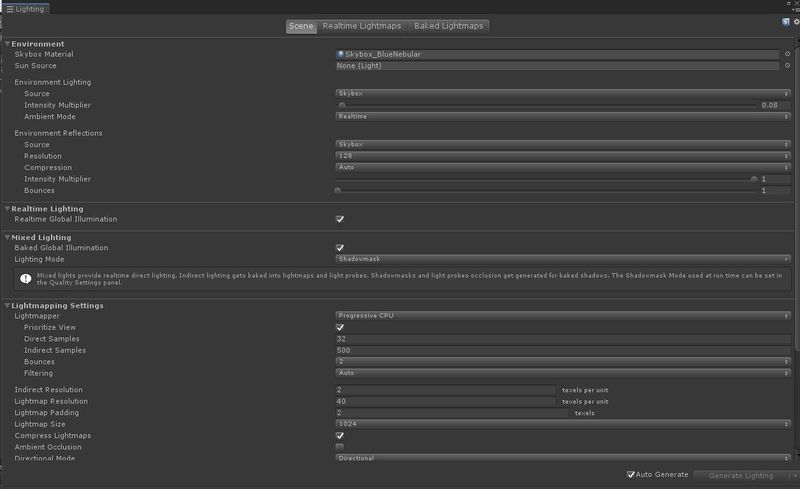Toggle Prioritize View checkbox
Screen dimensions: 800x489
(340, 327)
